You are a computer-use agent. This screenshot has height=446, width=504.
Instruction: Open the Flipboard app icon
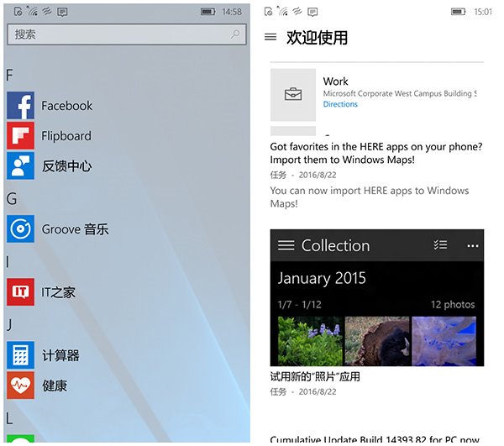(x=20, y=135)
